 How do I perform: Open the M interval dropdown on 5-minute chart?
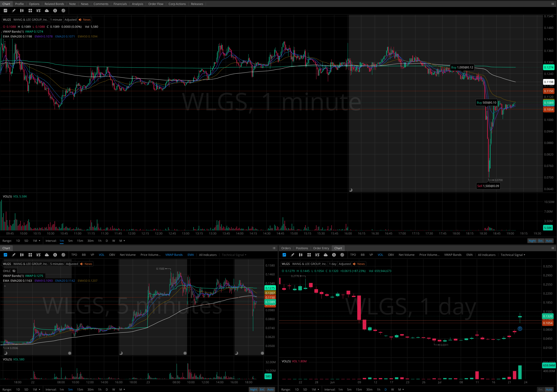point(122,389)
